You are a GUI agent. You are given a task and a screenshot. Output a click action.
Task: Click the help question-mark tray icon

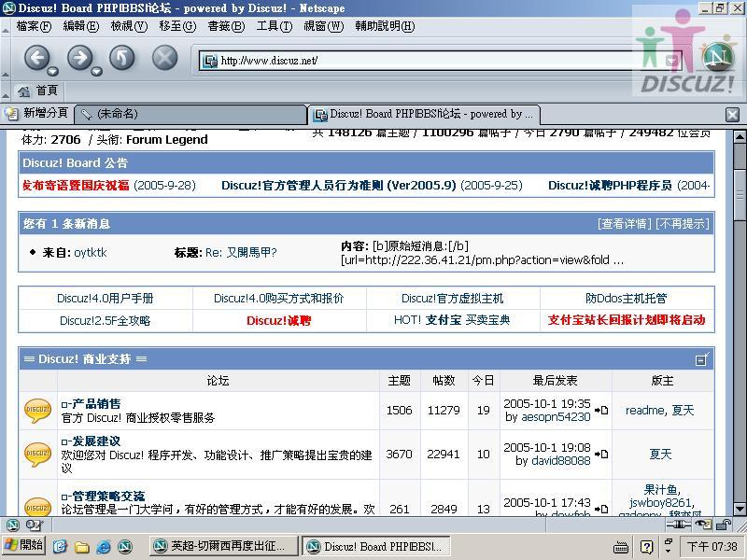646,546
